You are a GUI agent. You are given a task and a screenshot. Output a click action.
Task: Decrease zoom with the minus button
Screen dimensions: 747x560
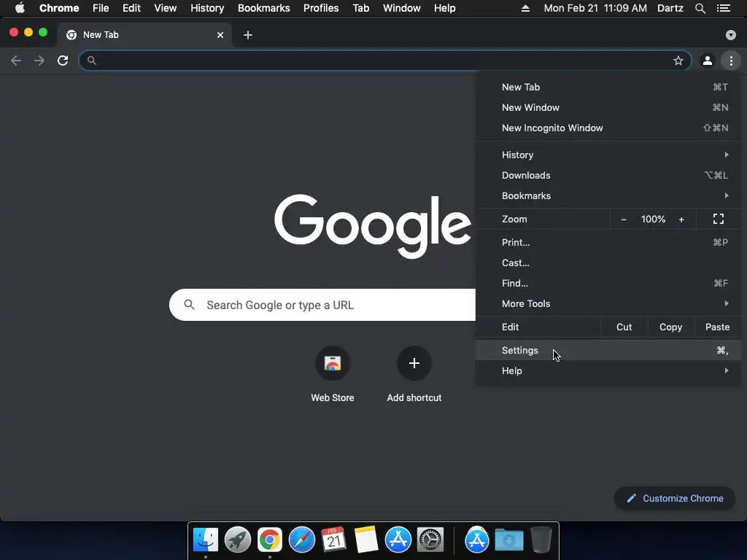coord(624,219)
